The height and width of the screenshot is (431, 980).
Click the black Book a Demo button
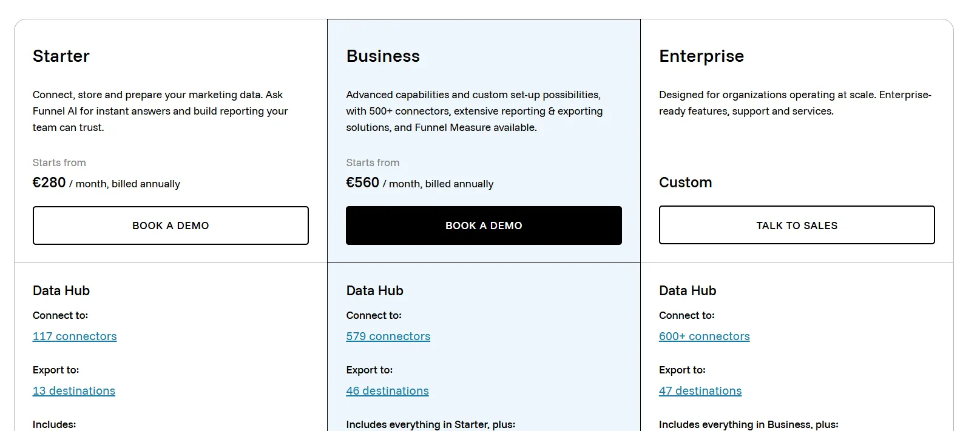pyautogui.click(x=484, y=226)
